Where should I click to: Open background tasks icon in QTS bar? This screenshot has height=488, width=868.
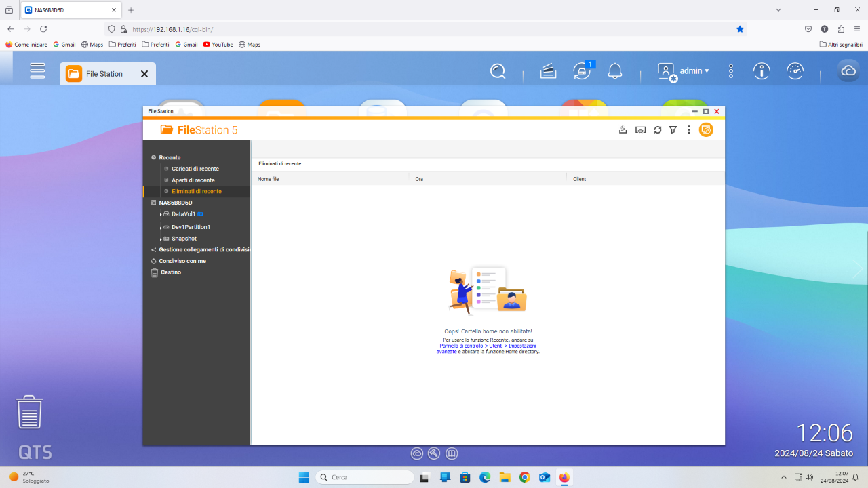pos(548,71)
